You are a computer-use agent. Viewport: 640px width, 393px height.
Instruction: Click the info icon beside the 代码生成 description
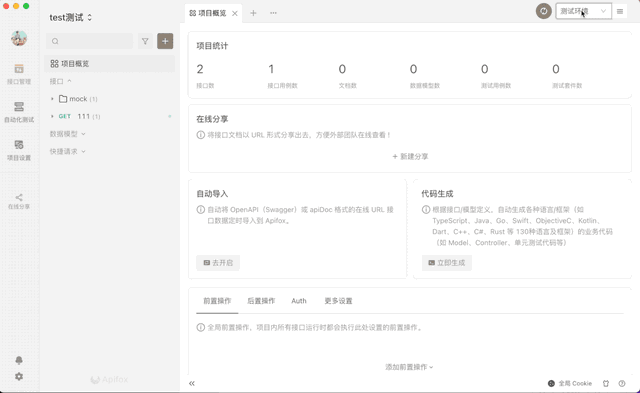tap(426, 210)
